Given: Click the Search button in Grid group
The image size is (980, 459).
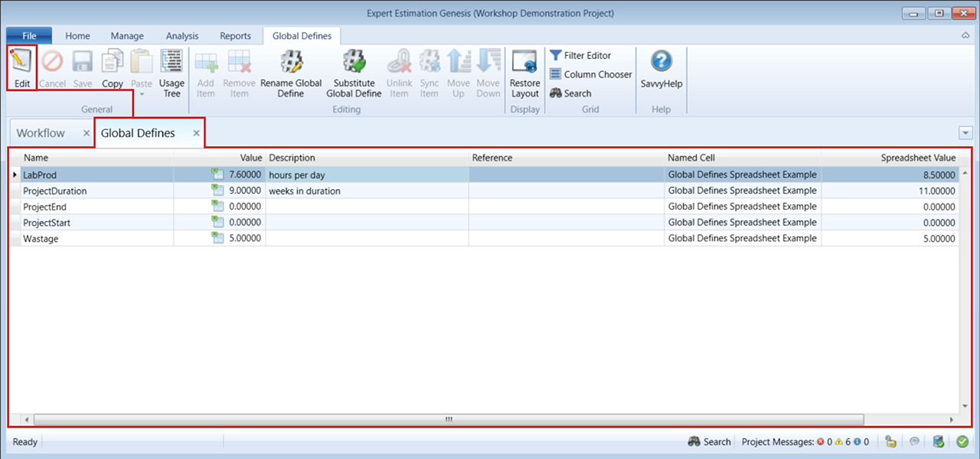Looking at the screenshot, I should click(570, 93).
